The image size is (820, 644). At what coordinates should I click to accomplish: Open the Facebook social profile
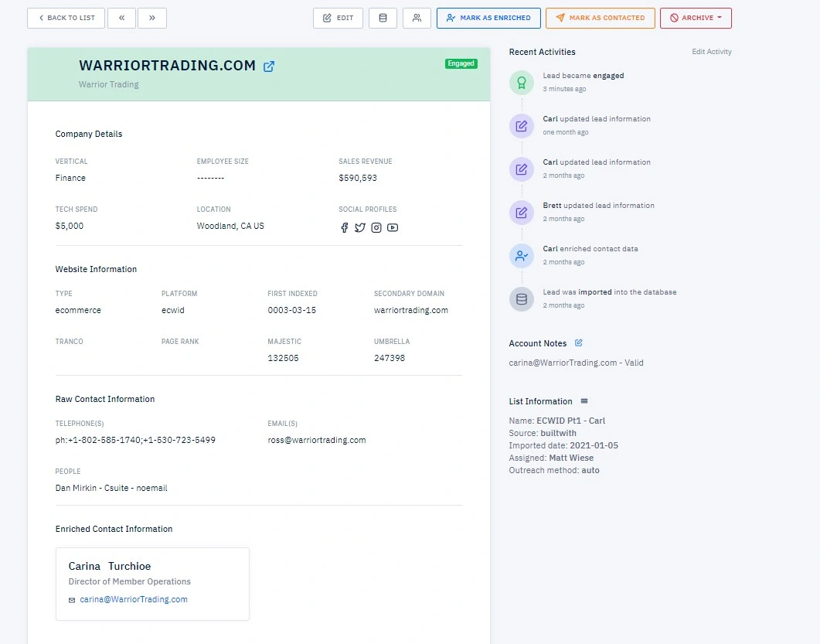pyautogui.click(x=344, y=227)
